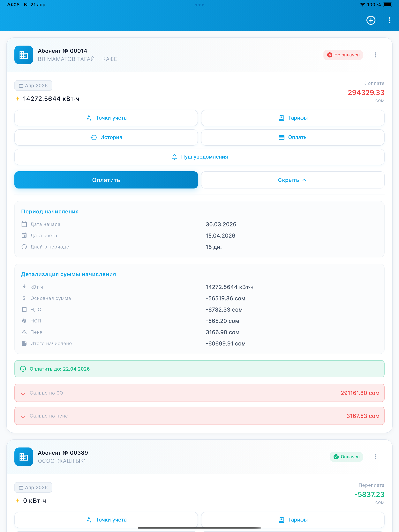Tap the 16 дн. period value
Viewport: 399px width, 532px height.
[x=214, y=247]
